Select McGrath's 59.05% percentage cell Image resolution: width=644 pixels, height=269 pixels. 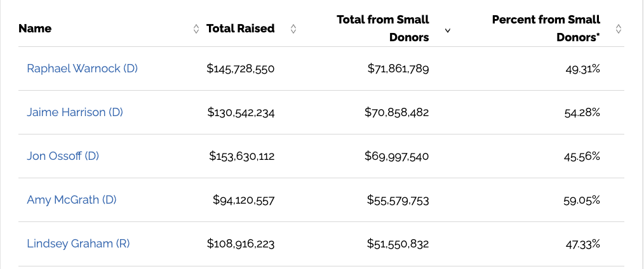point(582,200)
